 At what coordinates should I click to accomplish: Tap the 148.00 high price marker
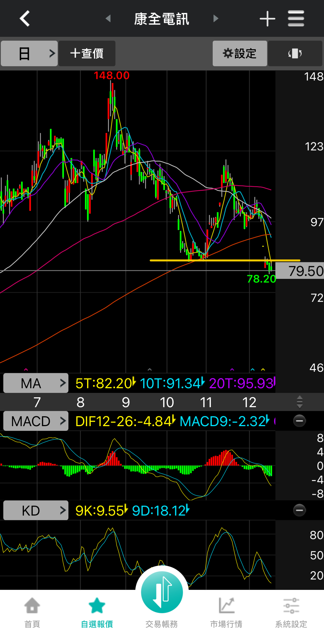click(x=112, y=76)
